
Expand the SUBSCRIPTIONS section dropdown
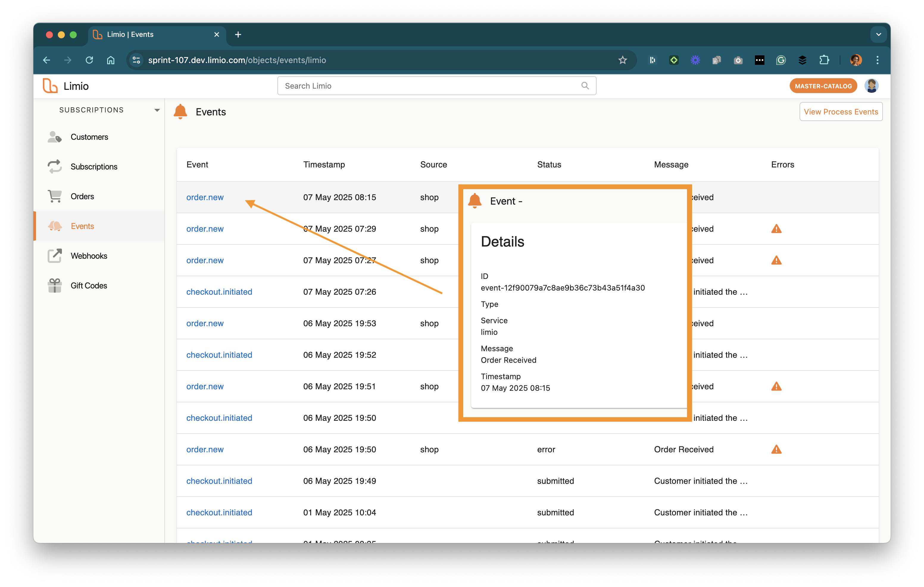[x=157, y=110]
